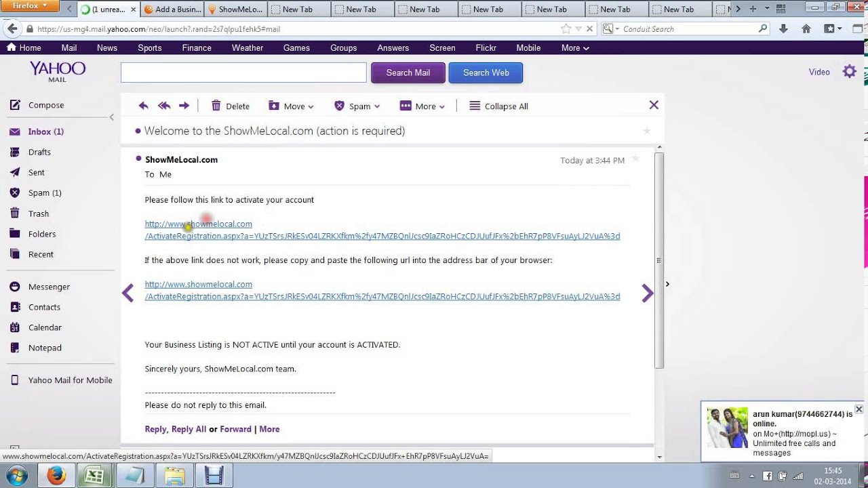This screenshot has width=868, height=488.
Task: Star the conversation subject line
Action: pyautogui.click(x=647, y=131)
